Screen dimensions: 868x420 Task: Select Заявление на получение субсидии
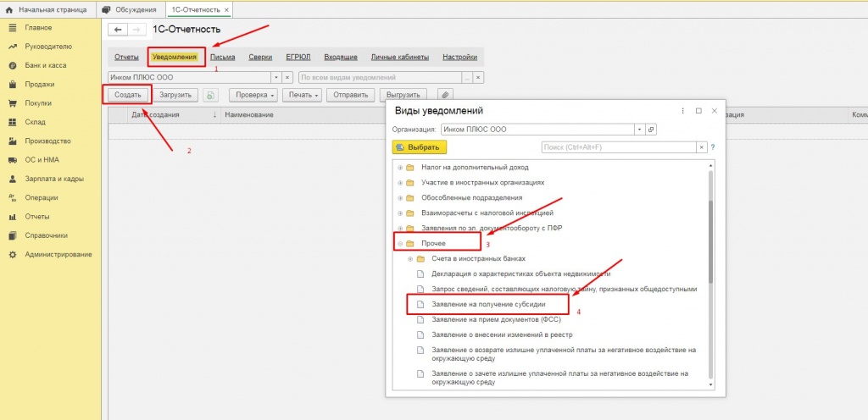(489, 304)
